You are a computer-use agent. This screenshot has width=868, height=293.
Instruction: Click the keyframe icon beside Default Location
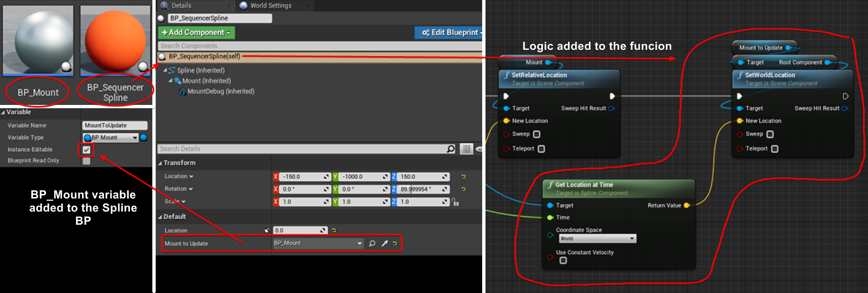click(x=267, y=230)
